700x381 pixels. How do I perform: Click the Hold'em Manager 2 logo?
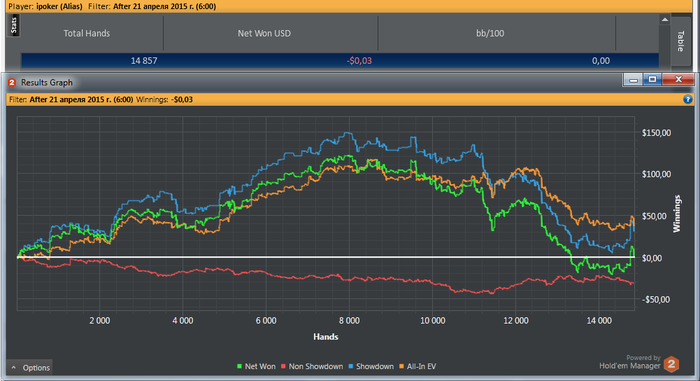[x=671, y=364]
